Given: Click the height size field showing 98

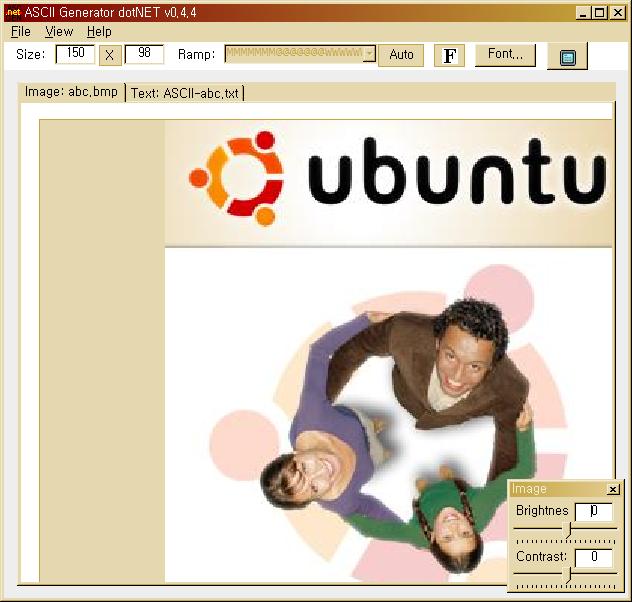Looking at the screenshot, I should 144,54.
